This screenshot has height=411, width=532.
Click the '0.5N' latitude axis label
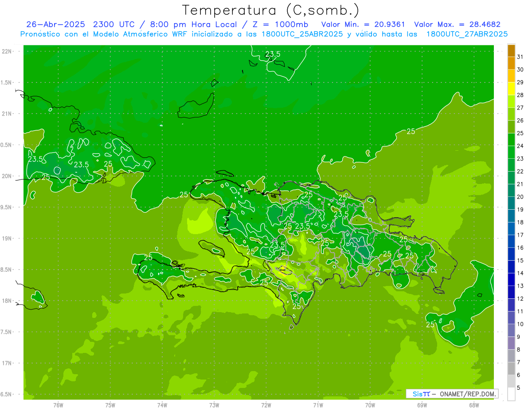(7, 145)
